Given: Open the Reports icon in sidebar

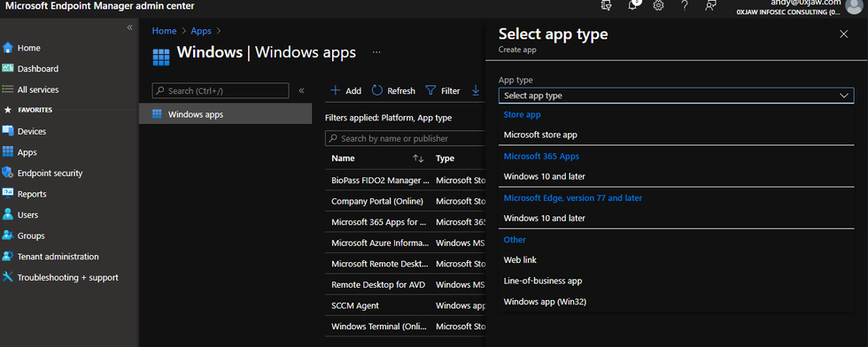Looking at the screenshot, I should [x=8, y=194].
